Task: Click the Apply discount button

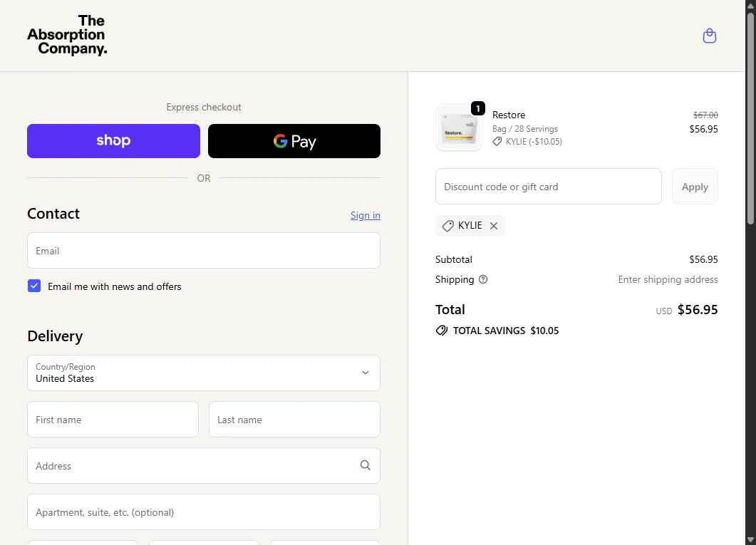Action: 695,187
